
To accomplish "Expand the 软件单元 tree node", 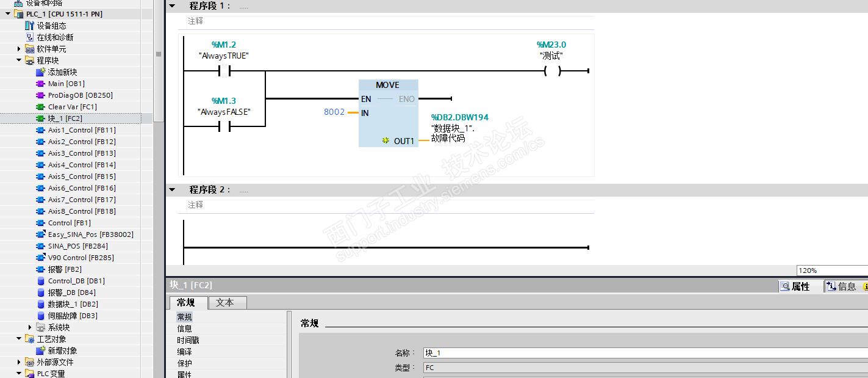I will 19,49.
